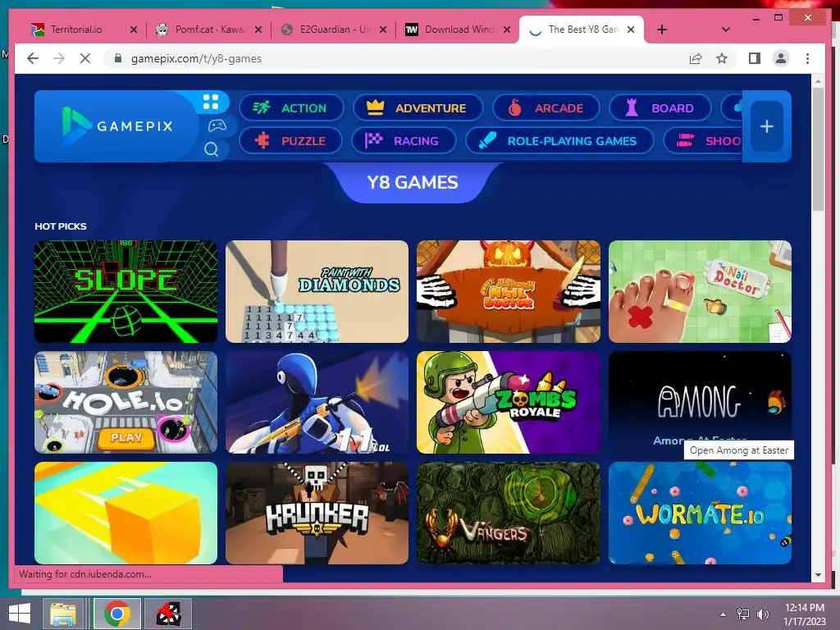Open Chrome three-dot menu
This screenshot has height=630, width=840.
[x=807, y=58]
